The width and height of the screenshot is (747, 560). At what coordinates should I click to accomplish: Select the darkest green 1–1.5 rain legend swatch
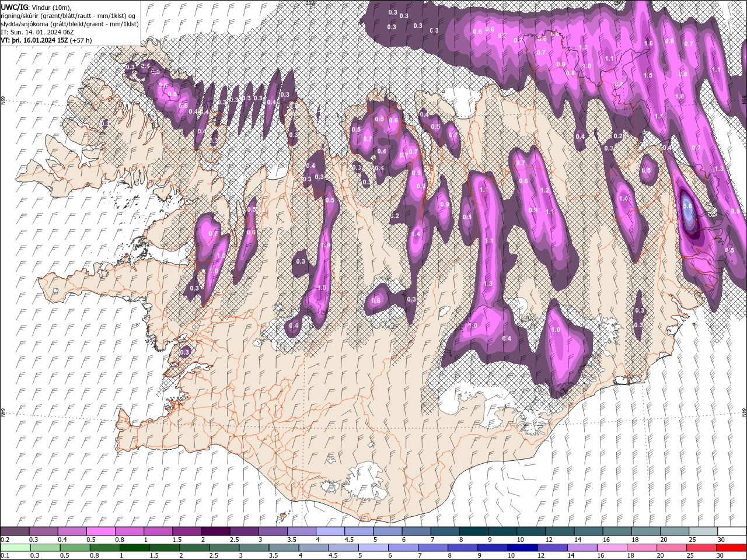(x=135, y=548)
